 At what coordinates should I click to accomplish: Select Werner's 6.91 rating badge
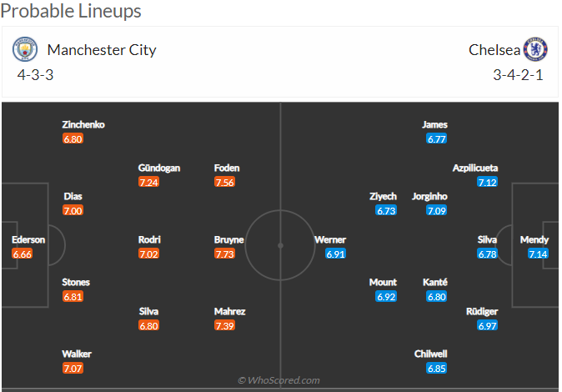coord(335,254)
